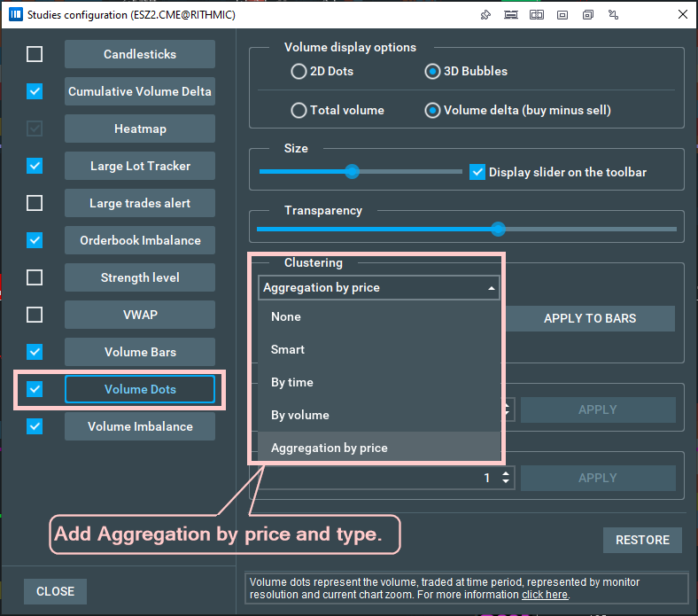
Task: Enable the Candlesticks study checkbox
Action: pos(35,54)
